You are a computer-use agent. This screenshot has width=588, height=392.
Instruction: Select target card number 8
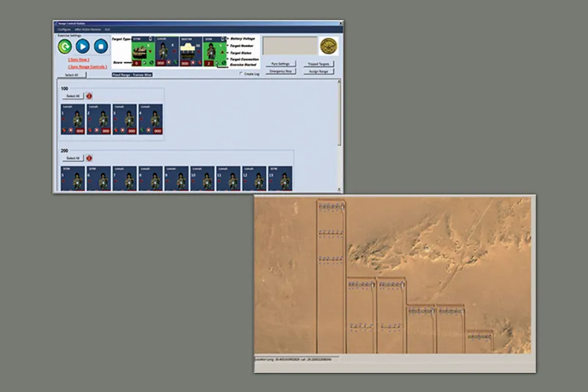pyautogui.click(x=151, y=179)
